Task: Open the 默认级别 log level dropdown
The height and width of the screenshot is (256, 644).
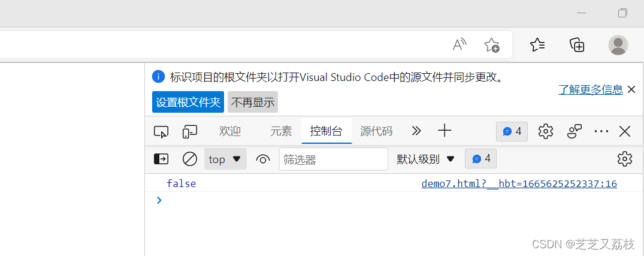Action: tap(425, 159)
